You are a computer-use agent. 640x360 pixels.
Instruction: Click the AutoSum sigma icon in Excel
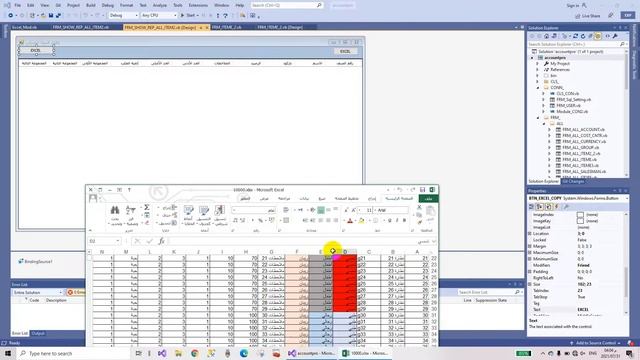pos(147,208)
